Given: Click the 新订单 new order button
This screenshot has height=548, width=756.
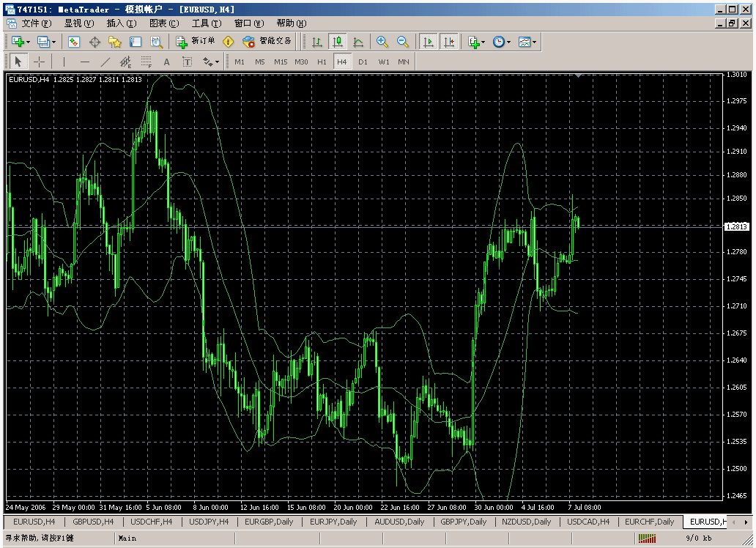Looking at the screenshot, I should click(x=195, y=42).
